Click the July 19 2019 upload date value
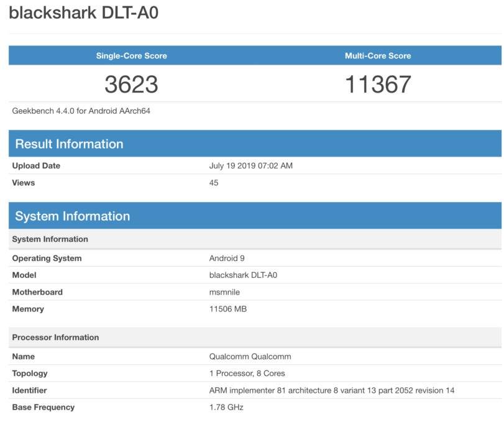 click(251, 166)
